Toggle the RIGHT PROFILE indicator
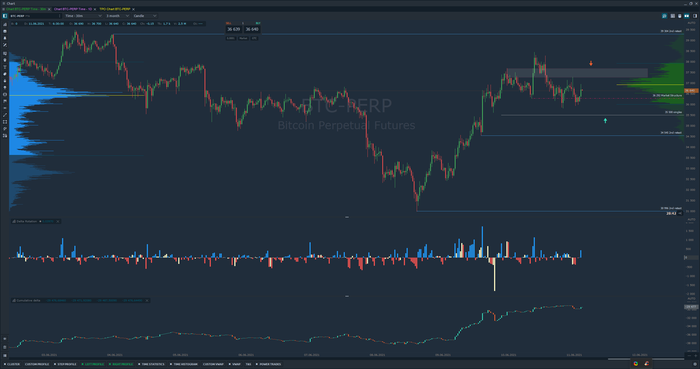Image resolution: width=700 pixels, height=369 pixels. [121, 364]
